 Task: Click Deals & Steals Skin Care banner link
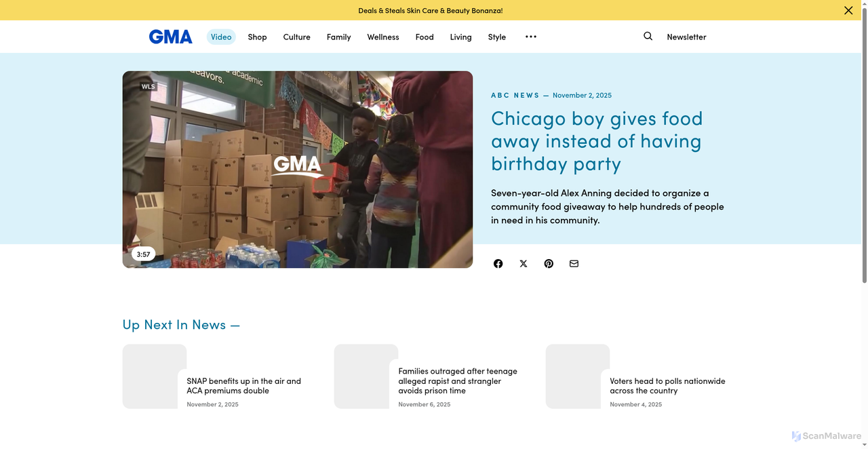pyautogui.click(x=430, y=10)
